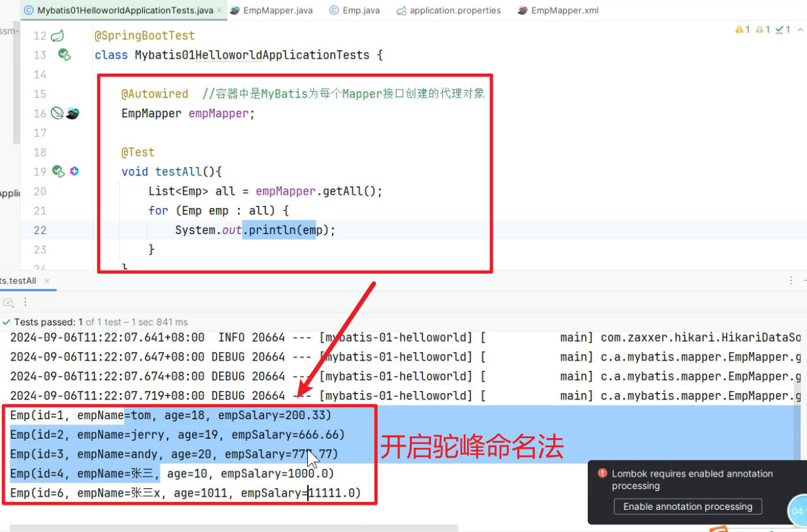The width and height of the screenshot is (807, 532).
Task: Close the testAll run tab
Action: (x=46, y=280)
